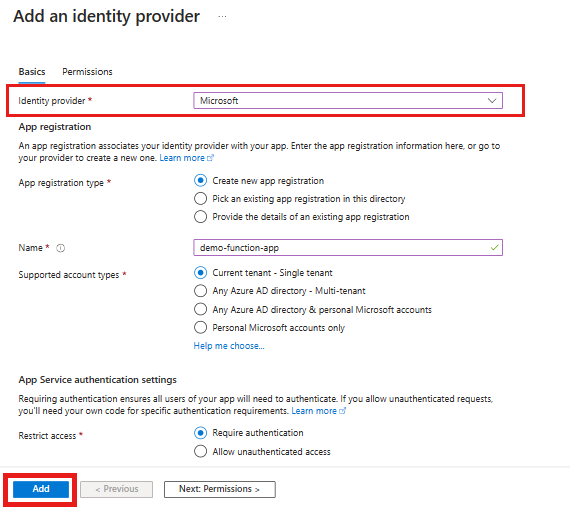The width and height of the screenshot is (570, 508).
Task: Click the Identity provider dropdown chevron
Action: (x=491, y=101)
